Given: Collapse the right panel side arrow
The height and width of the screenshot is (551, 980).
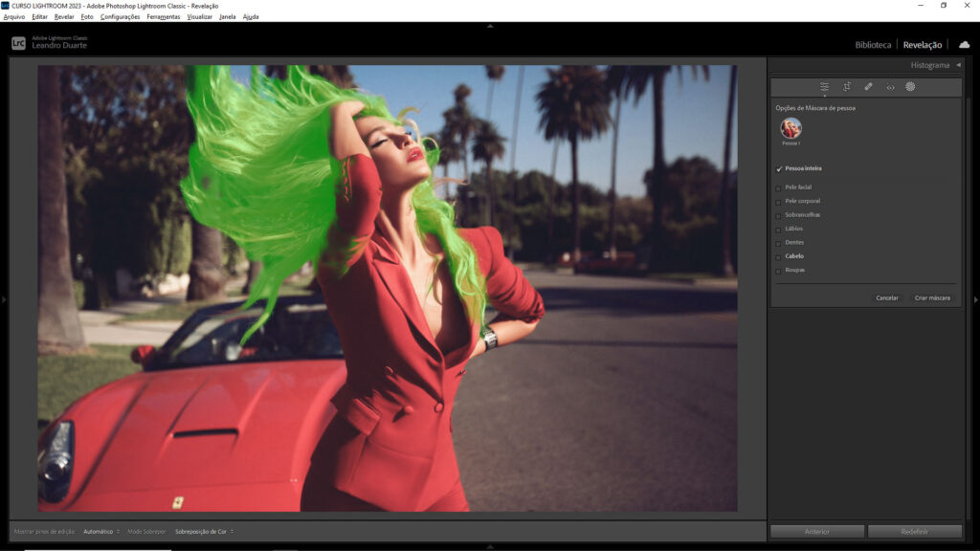Looking at the screenshot, I should 975,299.
